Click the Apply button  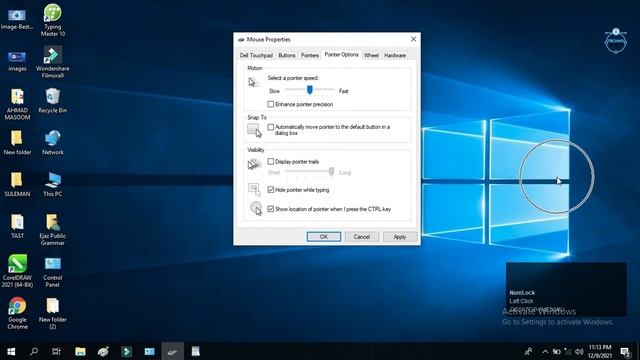tap(400, 237)
